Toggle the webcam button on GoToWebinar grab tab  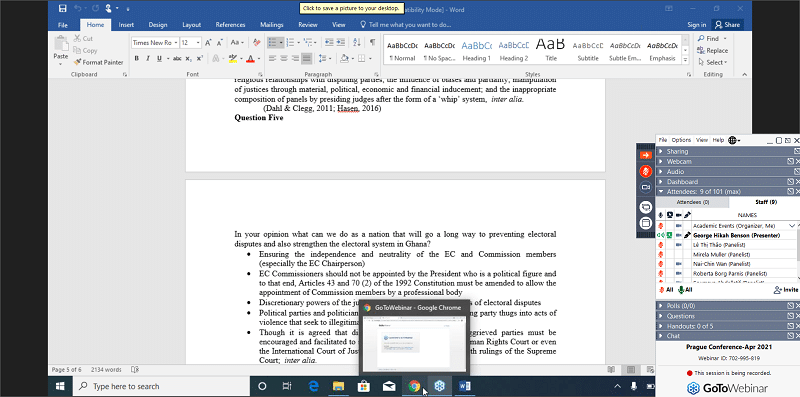pyautogui.click(x=646, y=187)
